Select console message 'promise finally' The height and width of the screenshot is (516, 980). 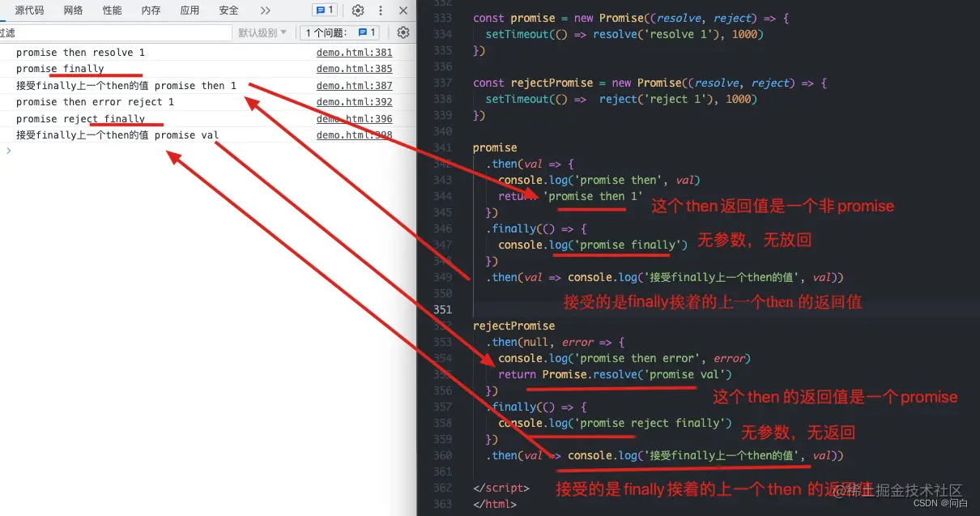pyautogui.click(x=60, y=69)
